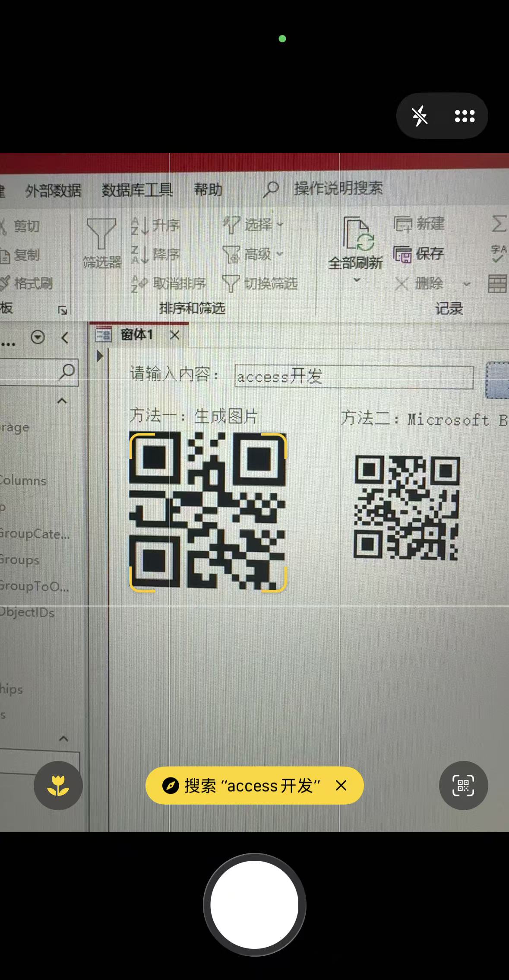Viewport: 509px width, 980px height.
Task: Open the 数据库工具 ribbon tab
Action: click(x=137, y=190)
